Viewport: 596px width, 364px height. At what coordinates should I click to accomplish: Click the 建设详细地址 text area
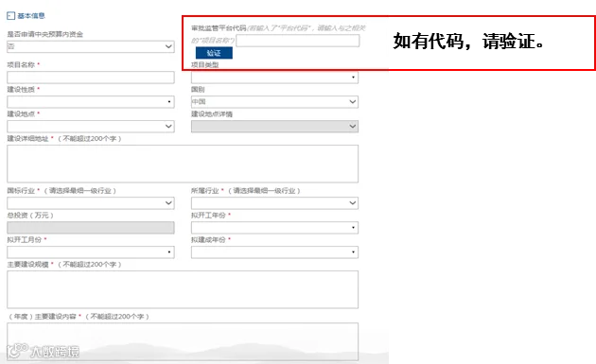click(x=183, y=164)
